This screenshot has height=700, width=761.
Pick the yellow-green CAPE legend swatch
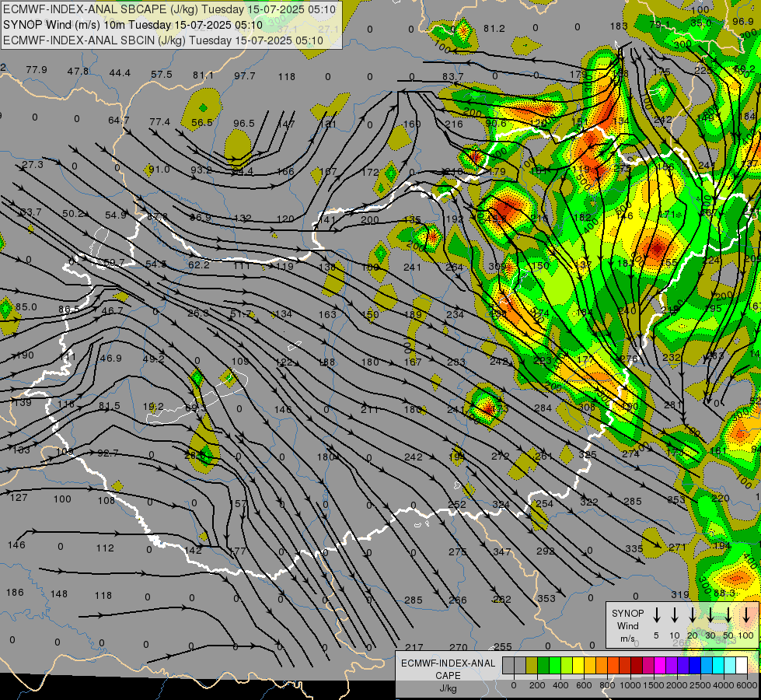(567, 665)
